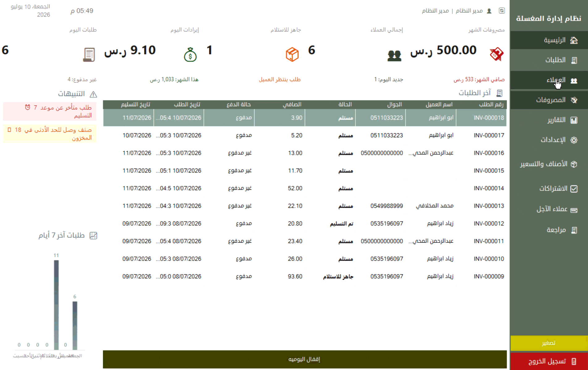Click the مراجعة document icon
588x370 pixels.
click(x=574, y=230)
